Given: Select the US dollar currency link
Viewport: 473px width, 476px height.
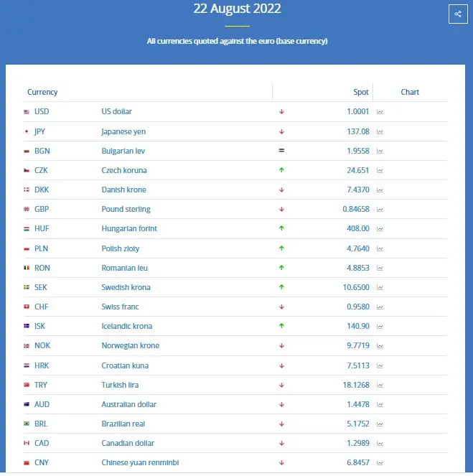Looking at the screenshot, I should [x=117, y=112].
